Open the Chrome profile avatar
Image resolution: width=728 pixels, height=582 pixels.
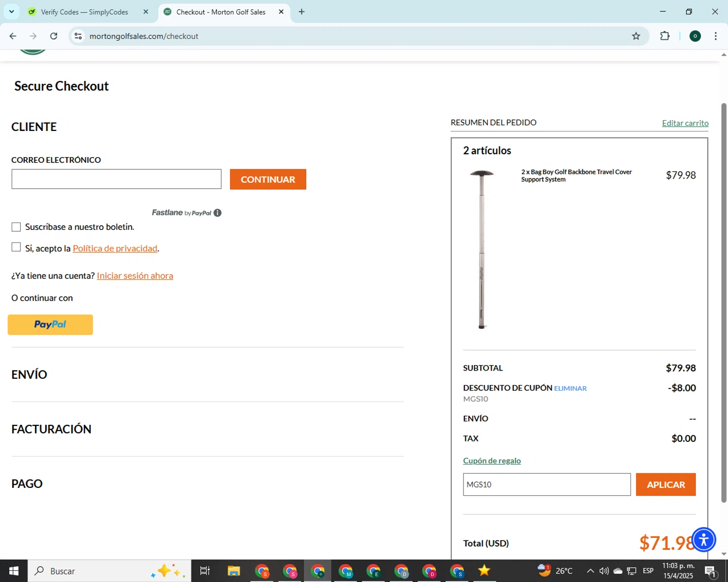[695, 36]
